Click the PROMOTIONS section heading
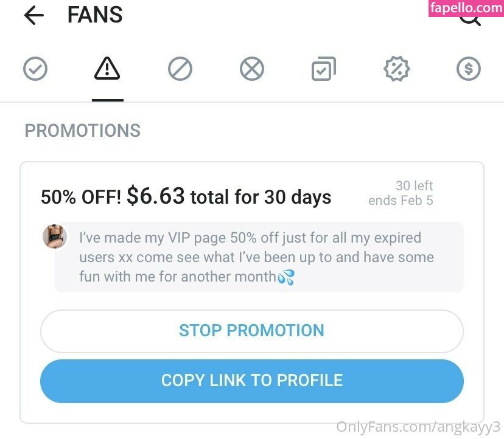The height and width of the screenshot is (439, 504). coord(83,130)
